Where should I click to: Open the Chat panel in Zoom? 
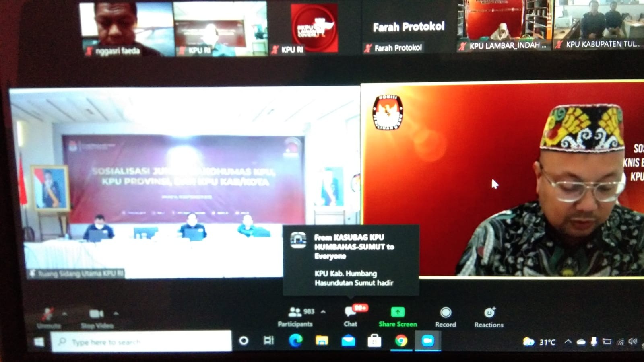click(350, 315)
